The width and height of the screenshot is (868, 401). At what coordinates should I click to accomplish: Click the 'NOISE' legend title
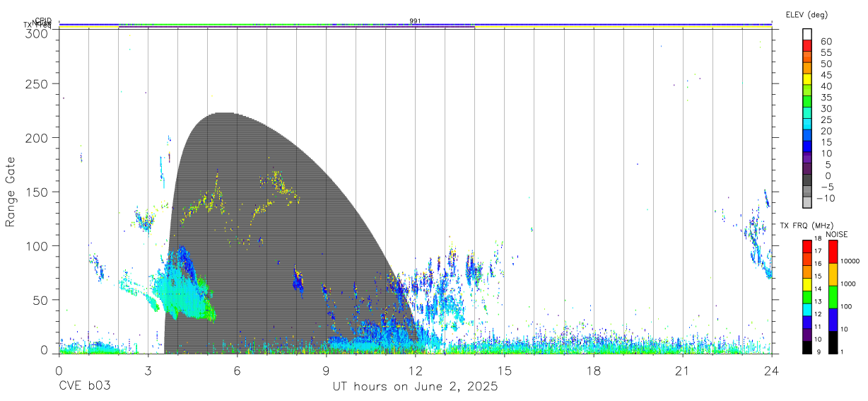pos(838,234)
